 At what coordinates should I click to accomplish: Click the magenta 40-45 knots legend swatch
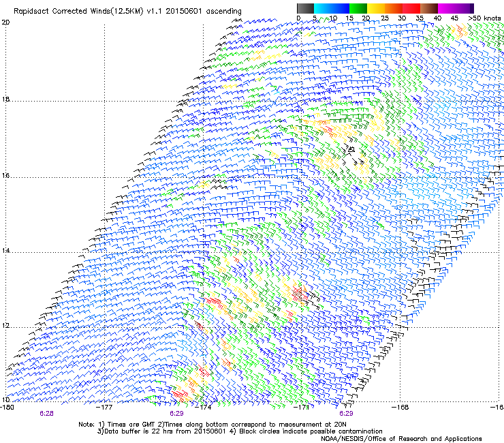[447, 8]
